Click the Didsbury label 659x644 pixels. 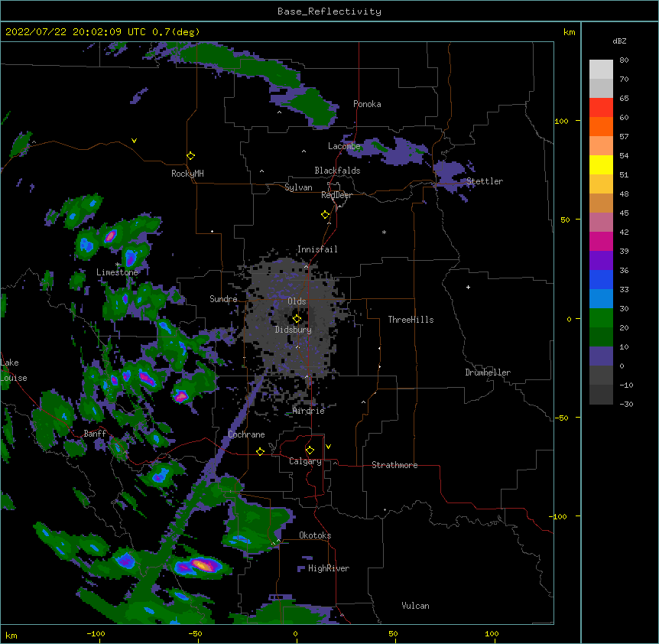click(x=294, y=330)
